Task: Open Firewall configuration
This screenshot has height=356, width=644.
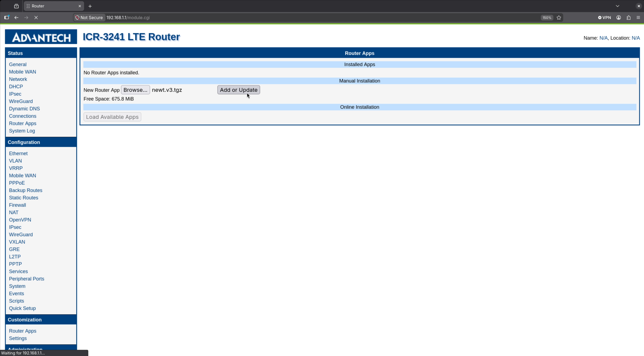Action: (18, 205)
